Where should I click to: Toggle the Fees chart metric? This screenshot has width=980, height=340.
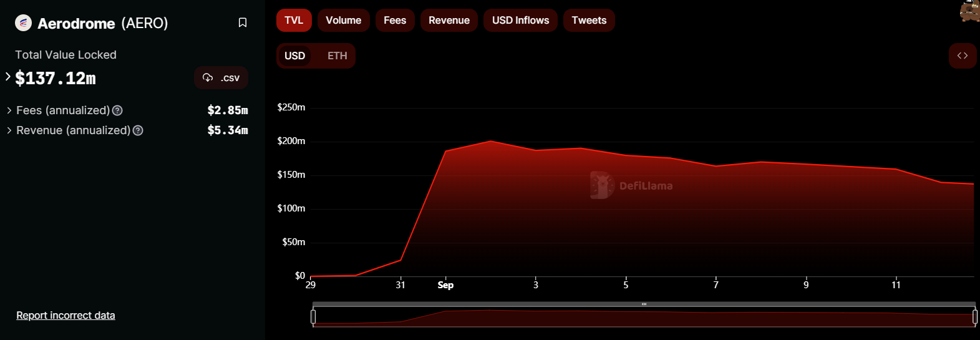click(x=395, y=21)
